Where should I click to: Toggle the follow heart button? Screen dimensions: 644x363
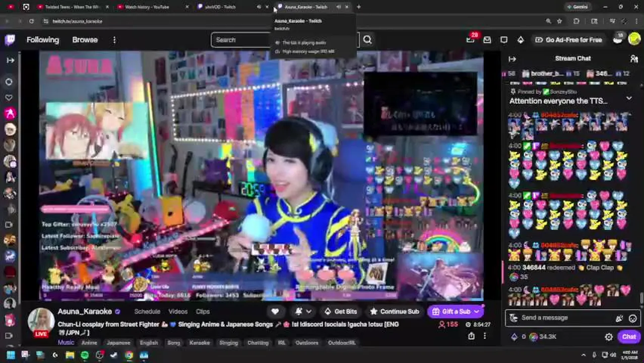pos(275,312)
